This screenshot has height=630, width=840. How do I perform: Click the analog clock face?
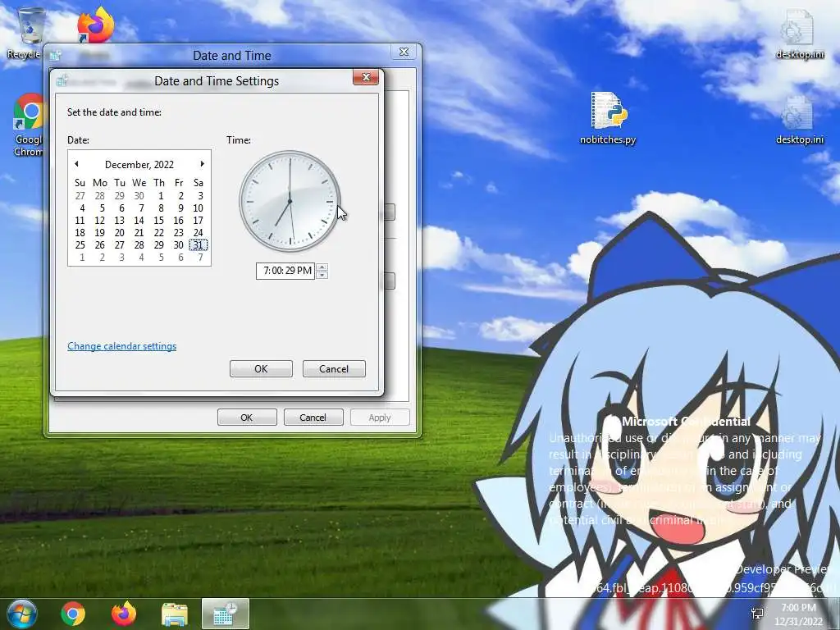click(290, 202)
